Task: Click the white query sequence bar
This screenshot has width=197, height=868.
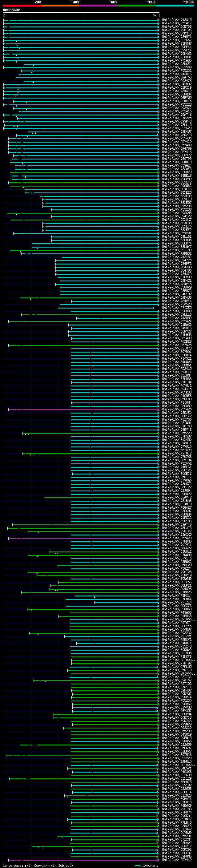Action: point(81,12)
